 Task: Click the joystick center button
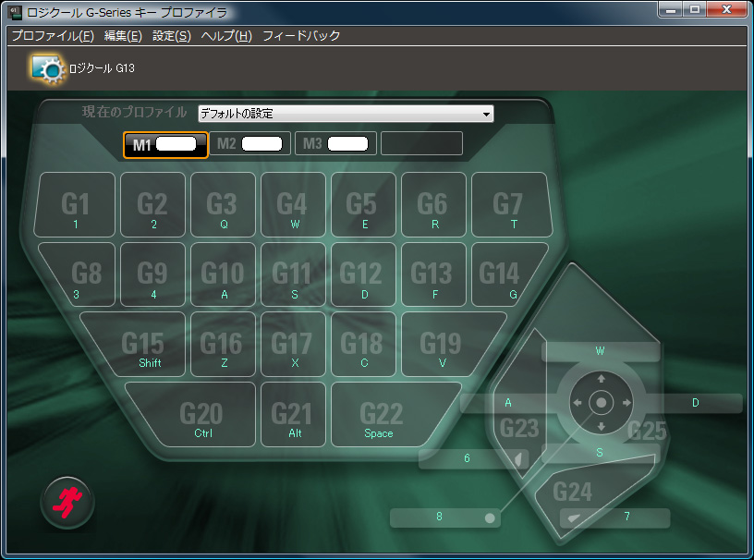601,403
